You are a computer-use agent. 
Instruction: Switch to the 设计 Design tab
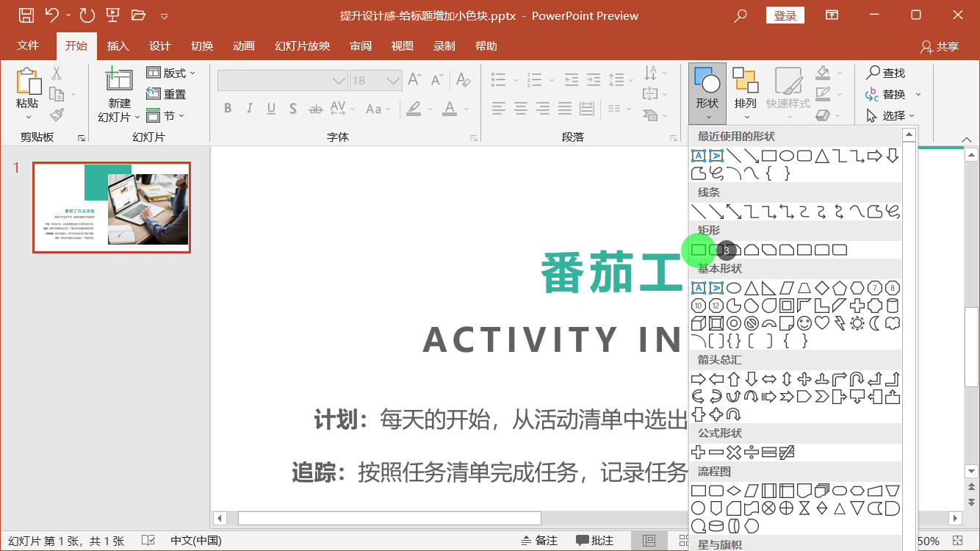[159, 46]
